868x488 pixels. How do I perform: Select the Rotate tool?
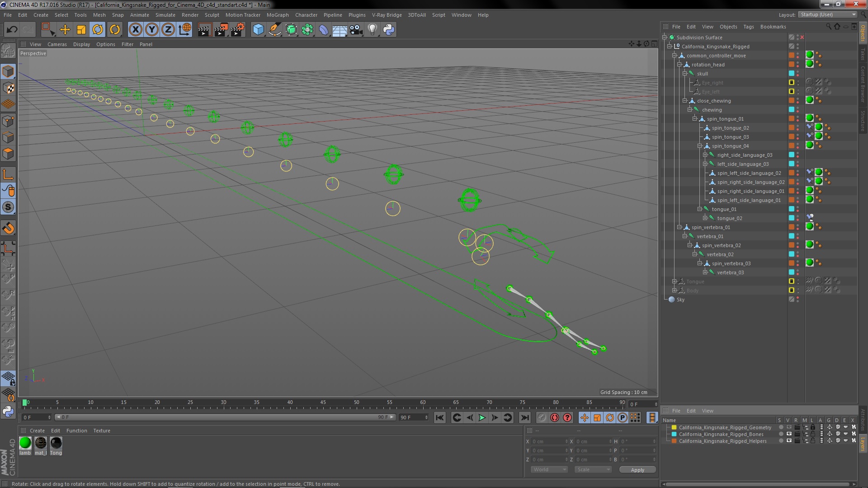pyautogui.click(x=98, y=30)
